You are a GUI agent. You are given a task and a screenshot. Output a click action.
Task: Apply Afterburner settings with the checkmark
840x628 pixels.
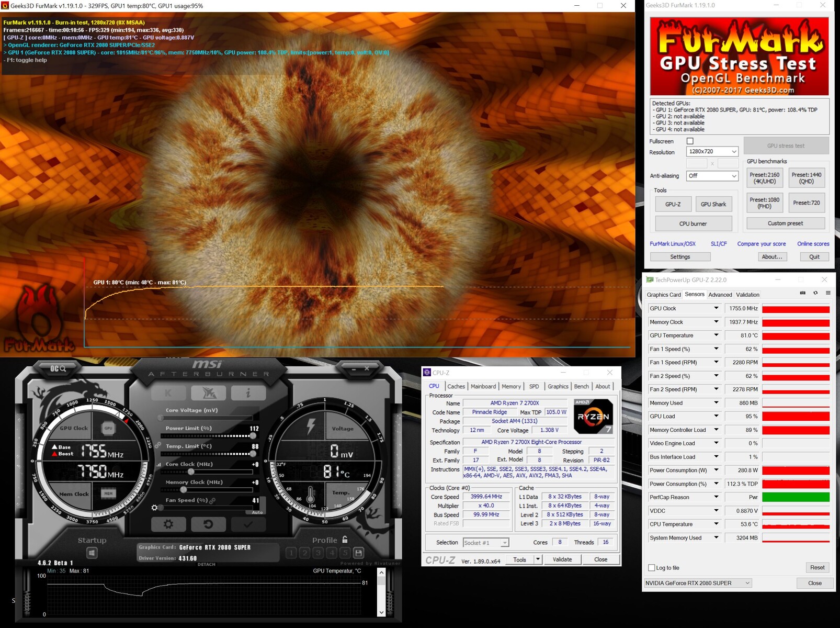click(x=248, y=524)
